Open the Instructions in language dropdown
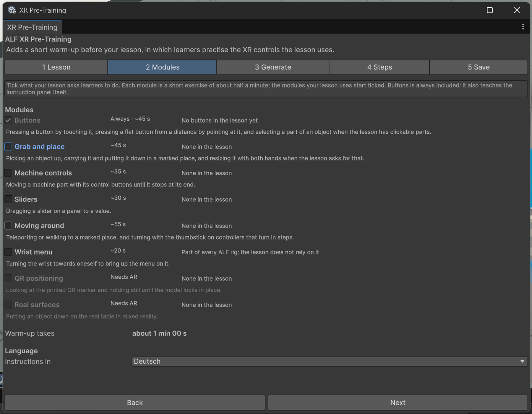Screen dimensions: 532x414 click(329, 361)
